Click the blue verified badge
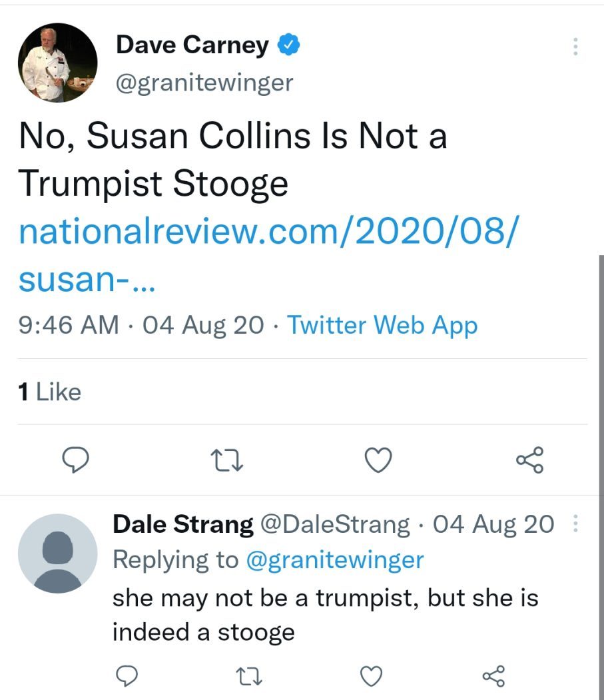The width and height of the screenshot is (604, 700). [x=288, y=45]
